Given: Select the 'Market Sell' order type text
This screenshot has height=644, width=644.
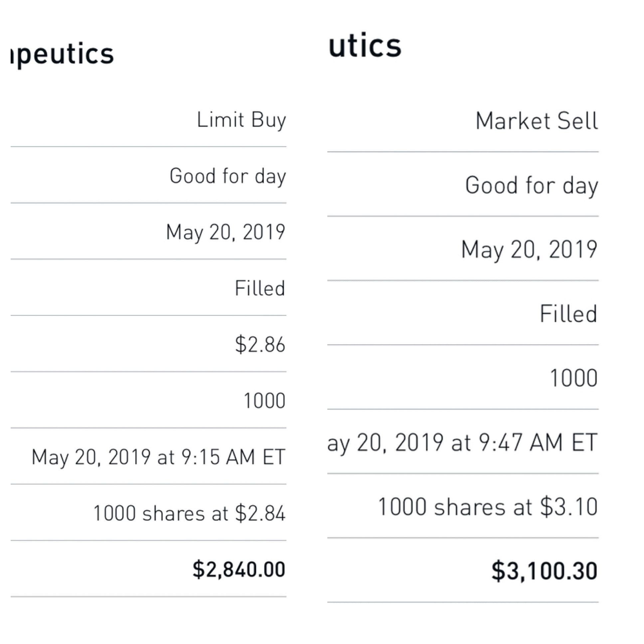Looking at the screenshot, I should tap(536, 121).
